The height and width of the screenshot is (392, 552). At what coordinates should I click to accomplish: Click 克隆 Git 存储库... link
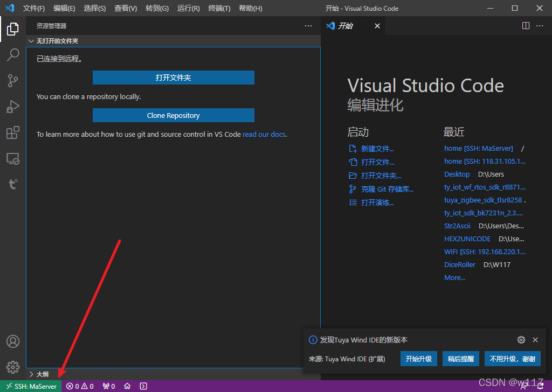[x=387, y=189]
